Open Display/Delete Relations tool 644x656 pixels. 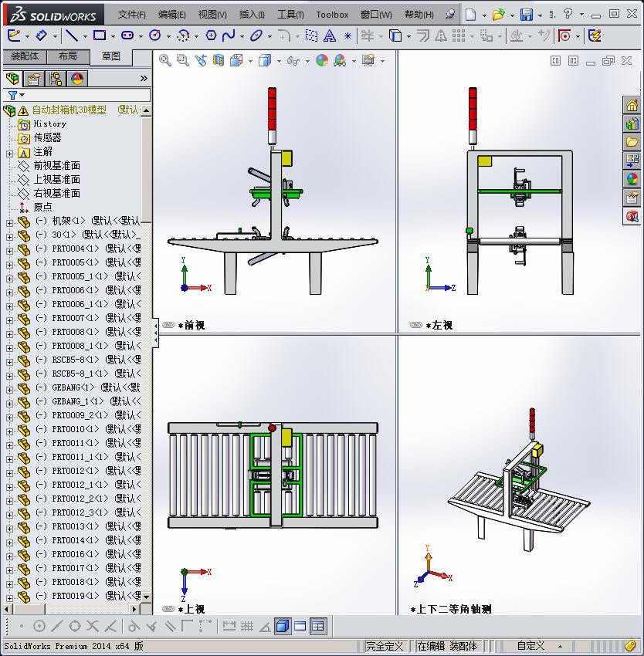tap(516, 36)
